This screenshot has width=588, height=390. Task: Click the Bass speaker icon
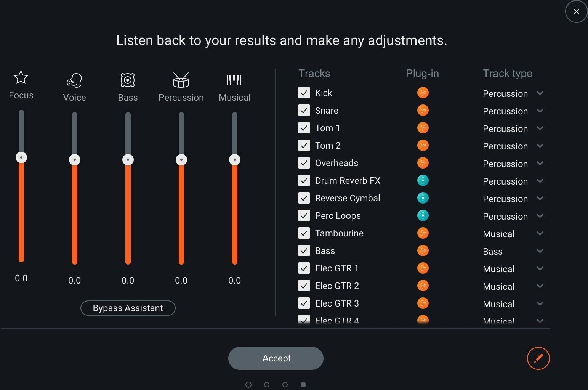pyautogui.click(x=128, y=80)
